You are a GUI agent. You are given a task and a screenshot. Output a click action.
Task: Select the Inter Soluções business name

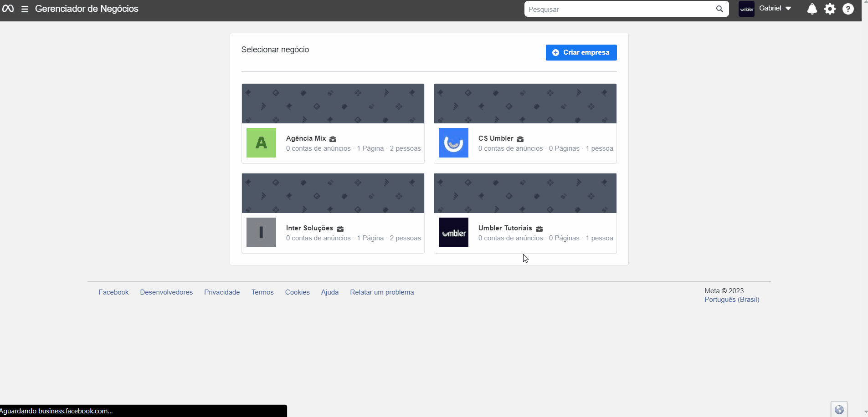click(309, 228)
